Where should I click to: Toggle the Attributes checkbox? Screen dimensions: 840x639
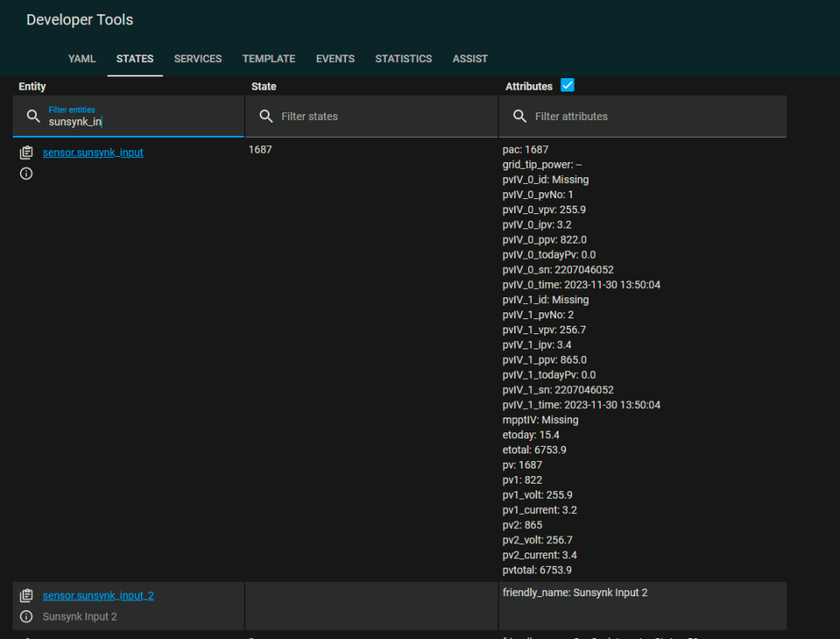point(567,85)
